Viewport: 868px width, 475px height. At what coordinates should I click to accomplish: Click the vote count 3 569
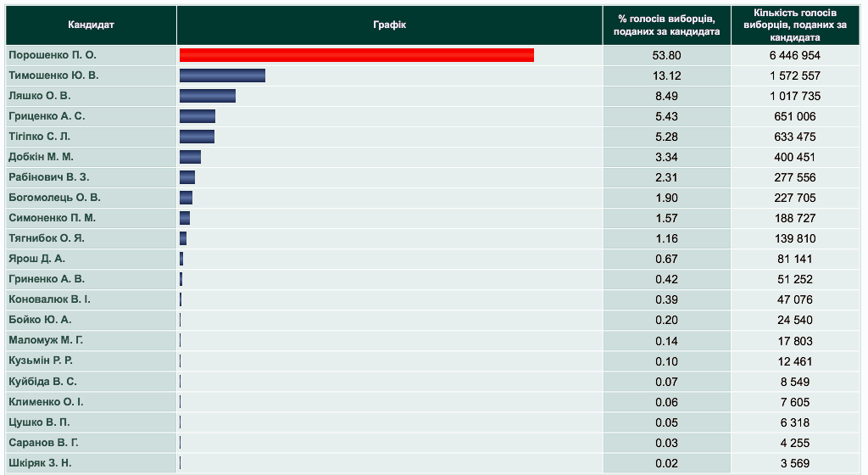tap(795, 463)
